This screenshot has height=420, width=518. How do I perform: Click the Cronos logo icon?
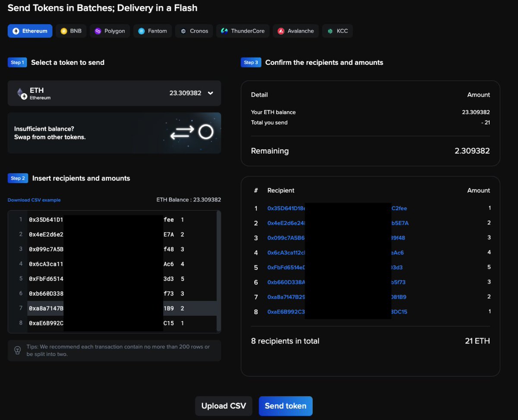tap(183, 31)
